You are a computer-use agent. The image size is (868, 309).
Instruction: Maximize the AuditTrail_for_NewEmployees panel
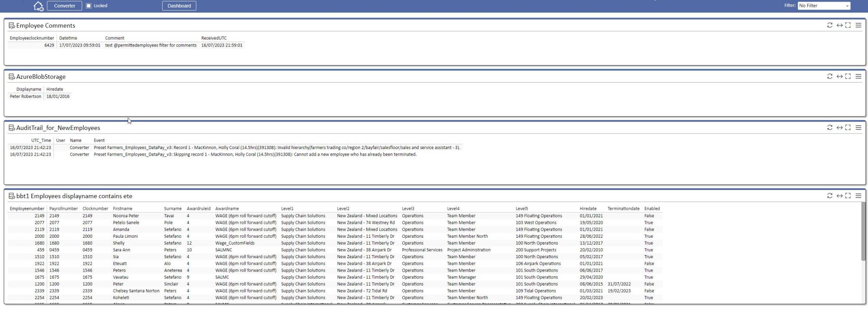pyautogui.click(x=848, y=127)
